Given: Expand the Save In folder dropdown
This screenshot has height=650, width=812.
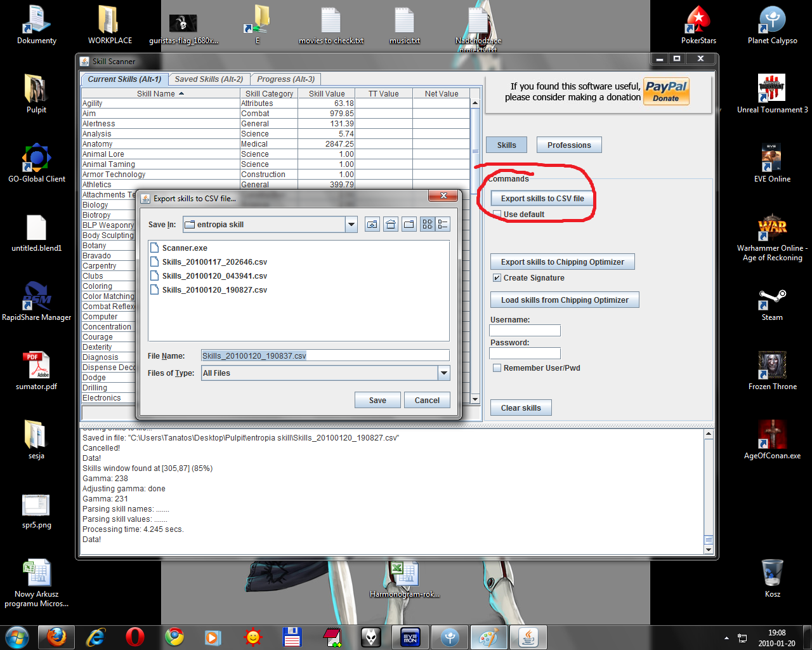Looking at the screenshot, I should pos(351,224).
